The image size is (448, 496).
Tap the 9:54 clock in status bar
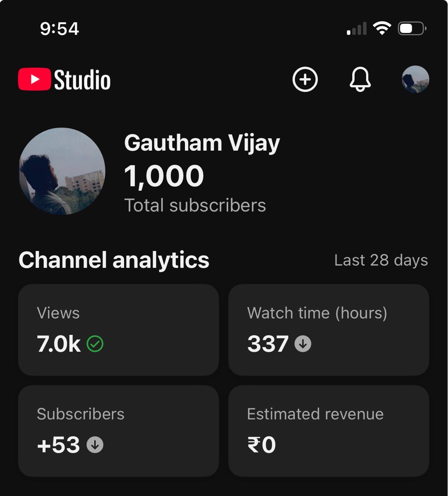(59, 29)
